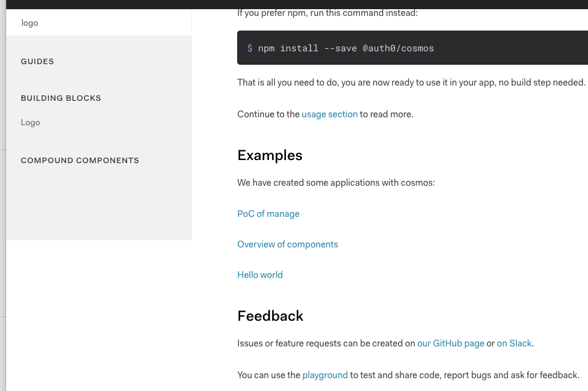Screen dimensions: 588x391
Task: Open the 'PoC of manage' example link
Action: (x=268, y=214)
